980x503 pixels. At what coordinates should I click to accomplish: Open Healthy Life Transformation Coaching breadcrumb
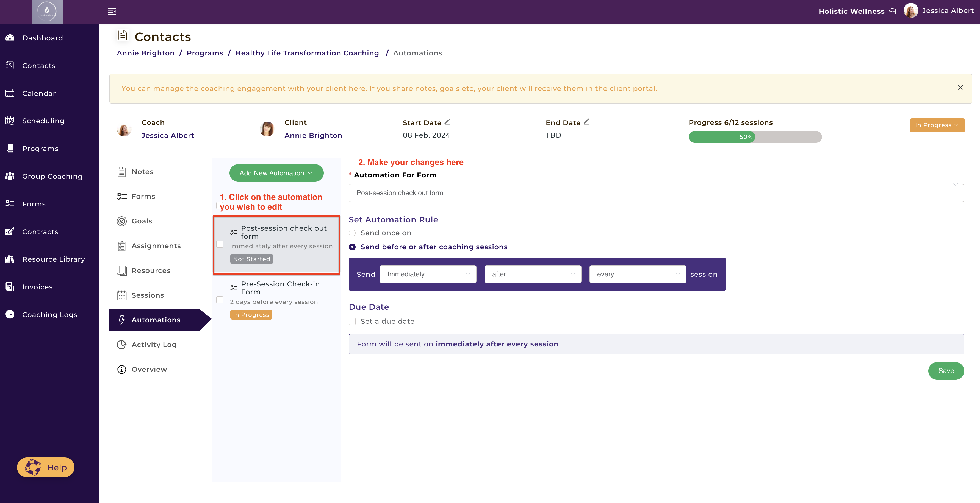click(x=307, y=53)
